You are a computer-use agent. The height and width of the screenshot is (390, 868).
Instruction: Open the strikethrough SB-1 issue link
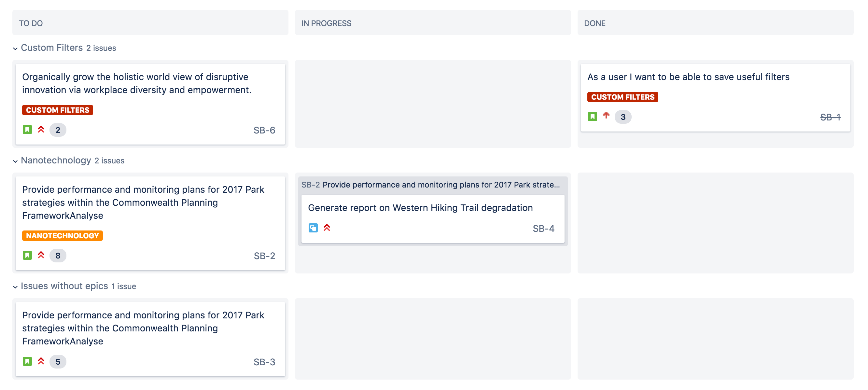[x=830, y=117]
